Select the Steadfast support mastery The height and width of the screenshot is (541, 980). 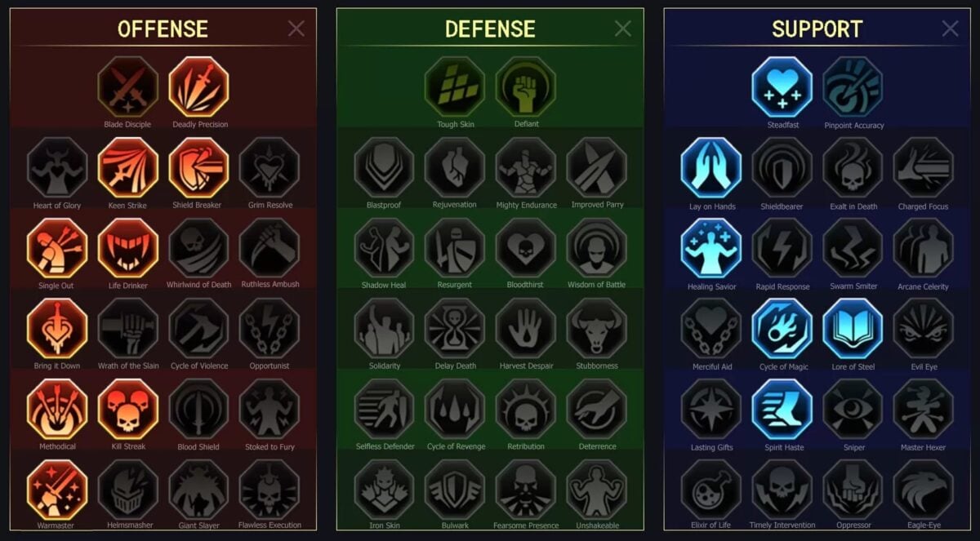coord(782,86)
